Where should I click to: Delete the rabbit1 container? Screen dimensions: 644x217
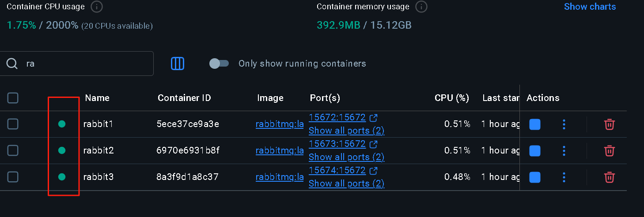[609, 124]
